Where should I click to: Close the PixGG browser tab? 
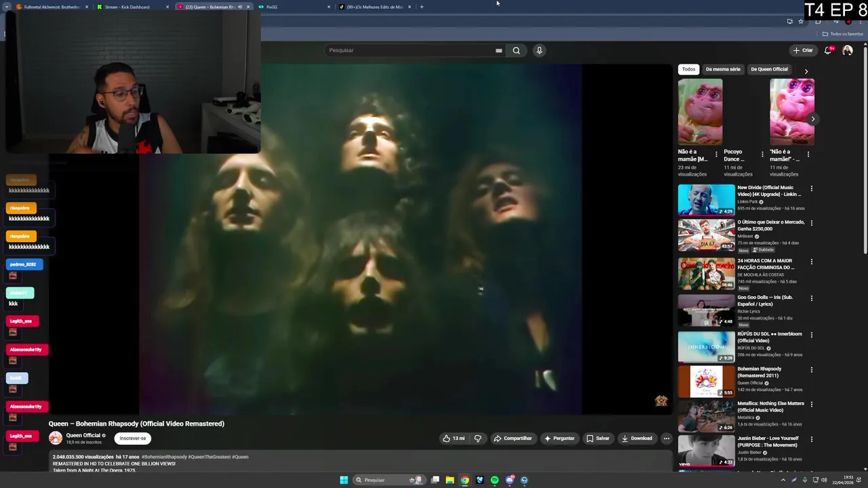tap(329, 7)
